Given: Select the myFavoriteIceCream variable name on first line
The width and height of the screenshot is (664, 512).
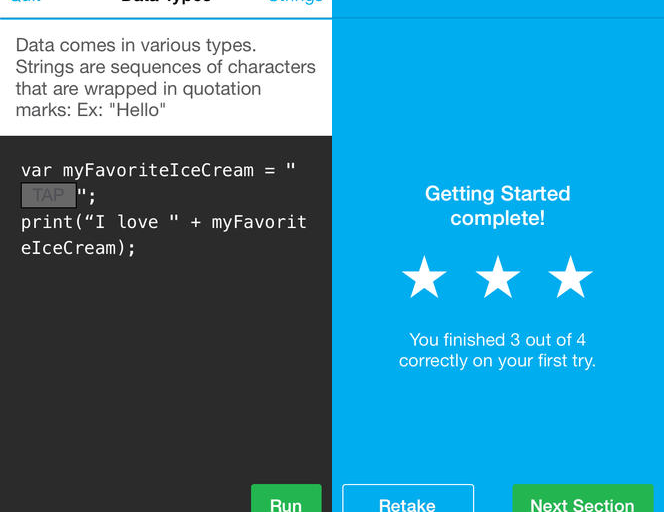Looking at the screenshot, I should pyautogui.click(x=158, y=170).
